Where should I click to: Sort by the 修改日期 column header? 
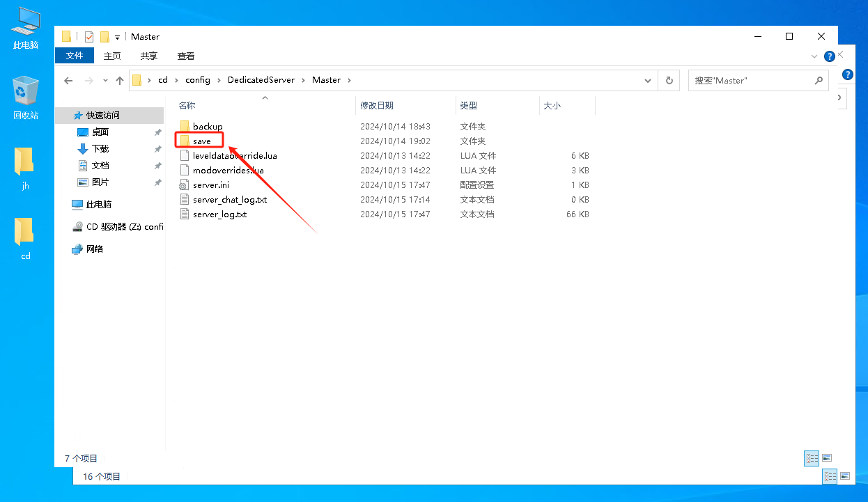click(377, 106)
